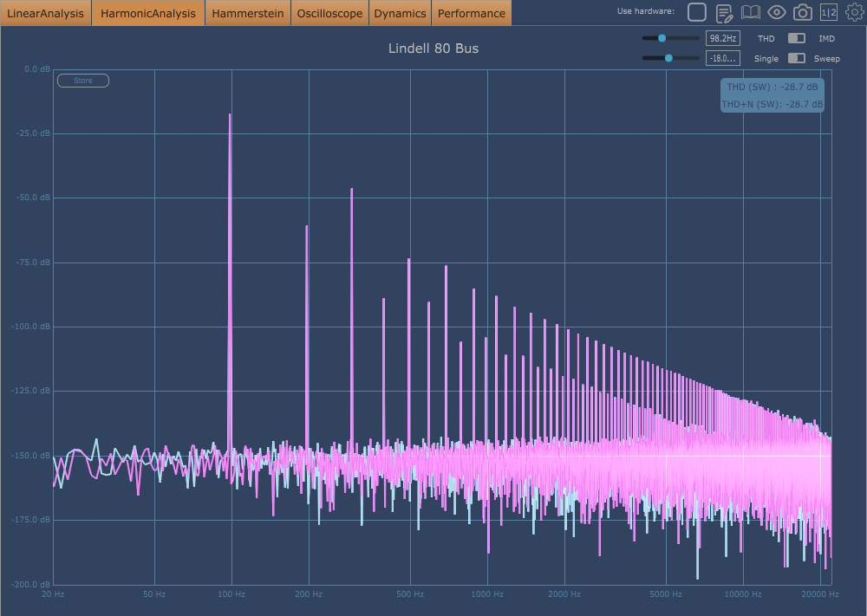Screen dimensions: 867x616
Task: Click the 1|2 channel compare icon
Action: pyautogui.click(x=828, y=12)
